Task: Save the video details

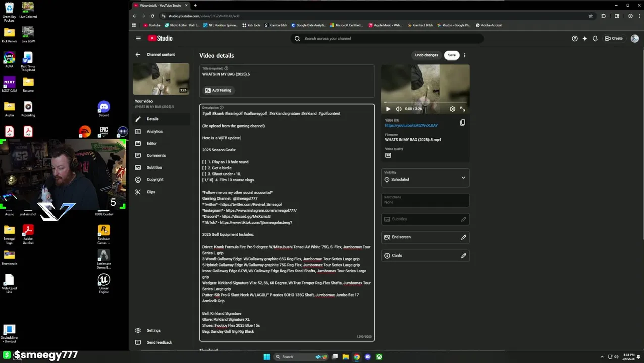Action: click(452, 55)
